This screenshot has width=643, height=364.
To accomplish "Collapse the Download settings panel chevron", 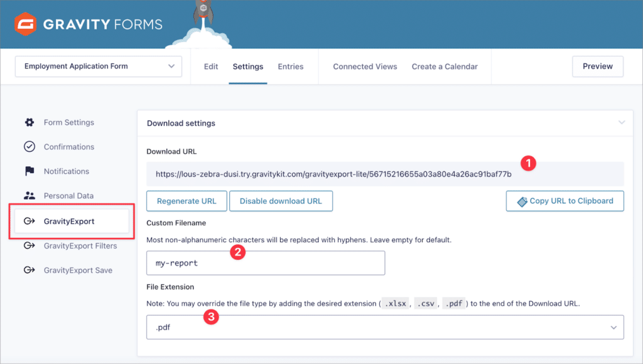I will tap(622, 122).
